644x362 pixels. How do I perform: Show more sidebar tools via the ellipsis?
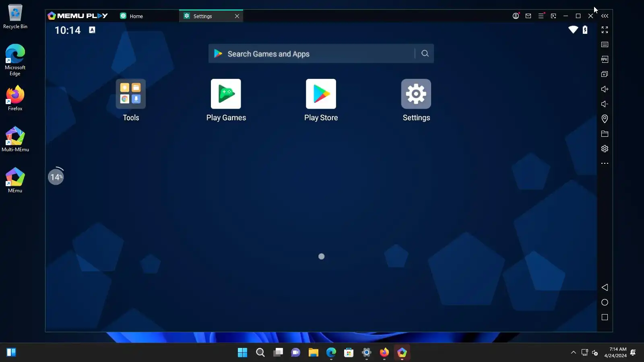(x=605, y=163)
